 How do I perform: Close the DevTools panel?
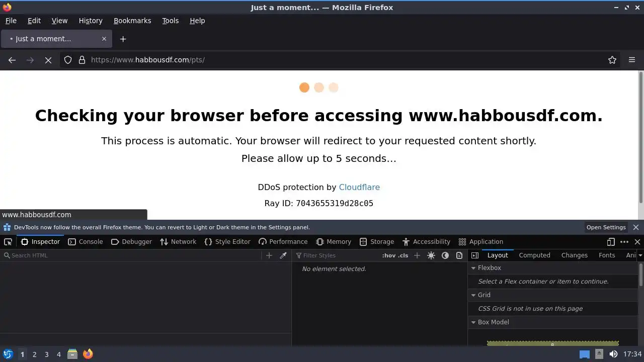(x=637, y=242)
